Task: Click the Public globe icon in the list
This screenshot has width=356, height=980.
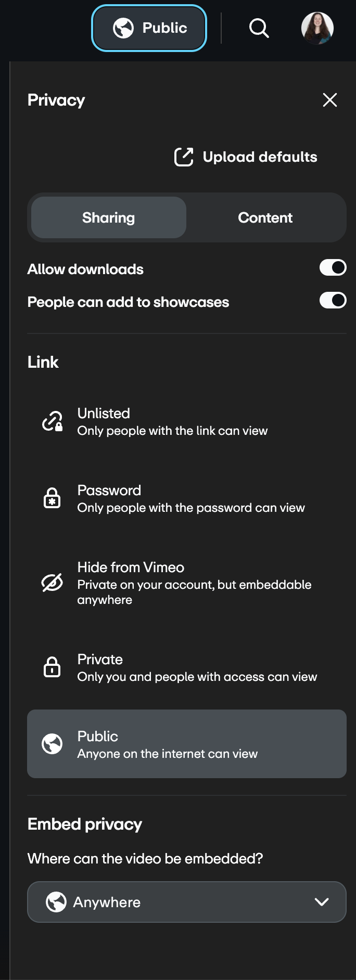Action: [52, 744]
